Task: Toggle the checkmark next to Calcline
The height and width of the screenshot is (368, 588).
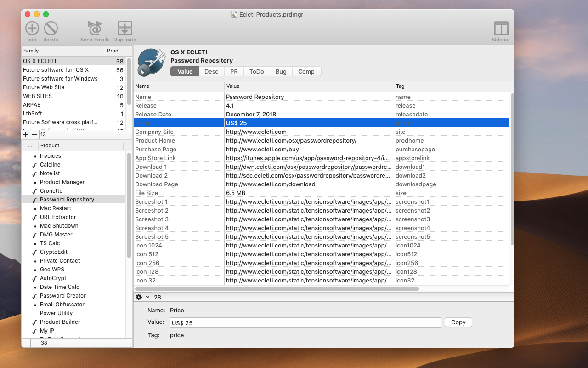Action: tap(34, 165)
